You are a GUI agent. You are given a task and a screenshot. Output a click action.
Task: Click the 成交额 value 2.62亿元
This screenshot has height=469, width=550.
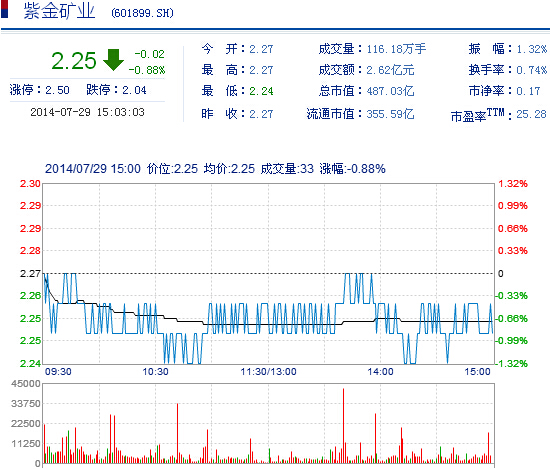pyautogui.click(x=390, y=70)
